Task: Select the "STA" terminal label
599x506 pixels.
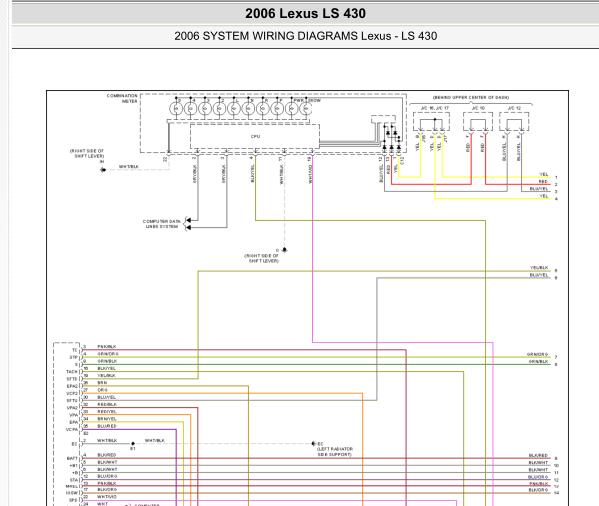Action: click(73, 480)
